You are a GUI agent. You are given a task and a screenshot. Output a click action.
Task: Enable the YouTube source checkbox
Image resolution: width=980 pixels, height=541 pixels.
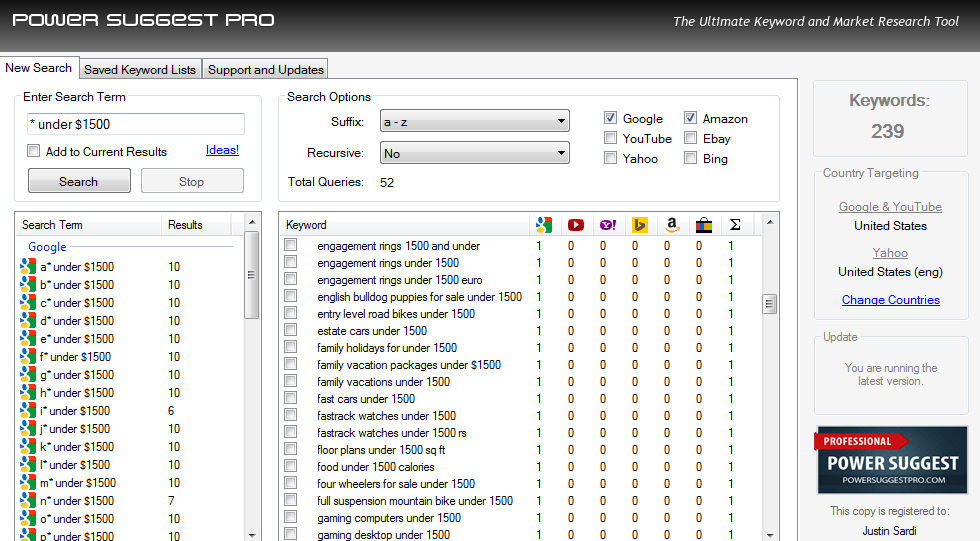coord(611,137)
